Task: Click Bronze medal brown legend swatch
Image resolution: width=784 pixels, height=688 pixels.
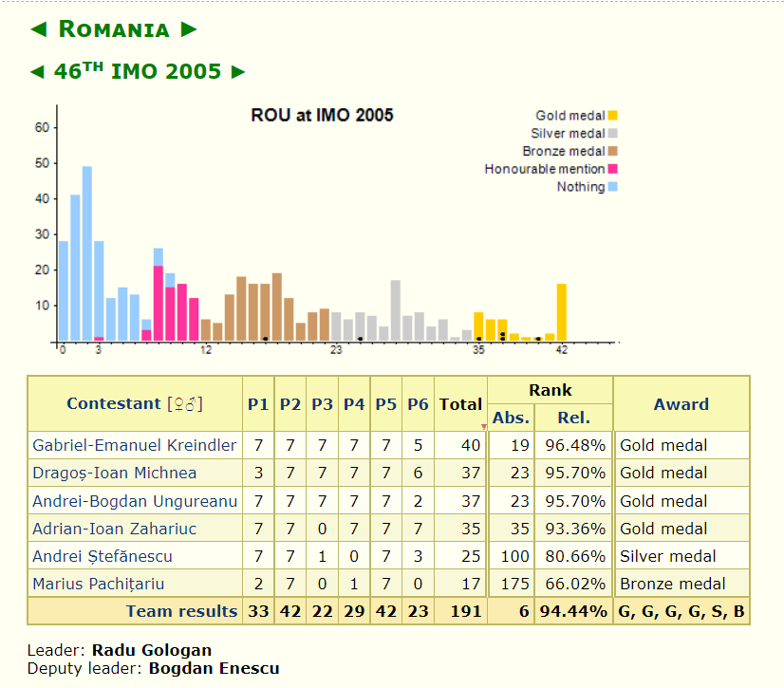Action: click(x=613, y=151)
